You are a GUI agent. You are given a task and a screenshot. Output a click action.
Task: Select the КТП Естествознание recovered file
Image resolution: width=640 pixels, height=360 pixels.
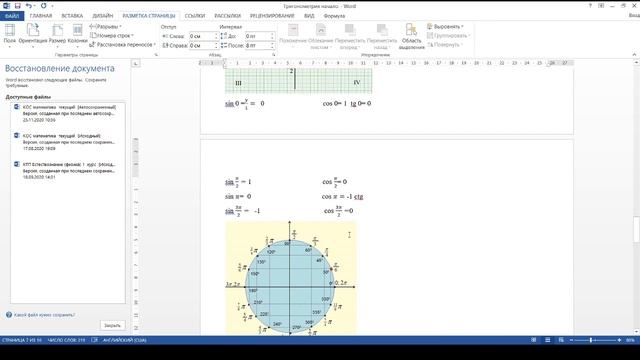coord(68,171)
